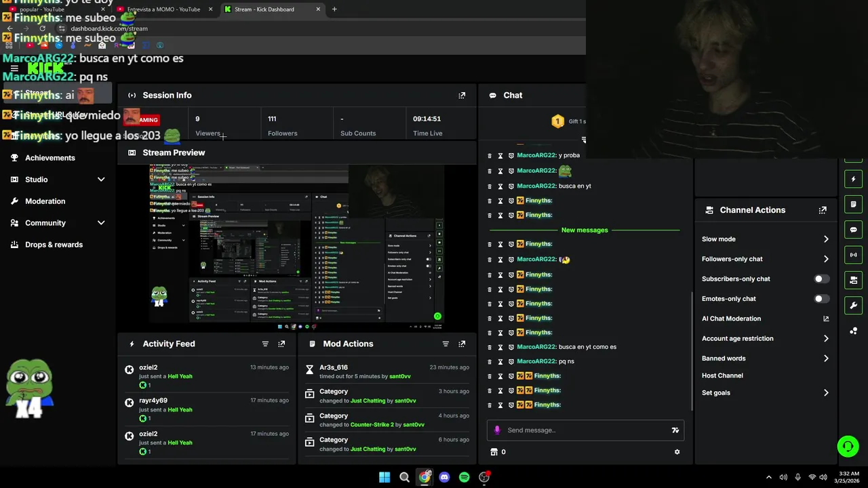Open chat settings gear icon
Screen dimensions: 868x488
pyautogui.click(x=677, y=452)
